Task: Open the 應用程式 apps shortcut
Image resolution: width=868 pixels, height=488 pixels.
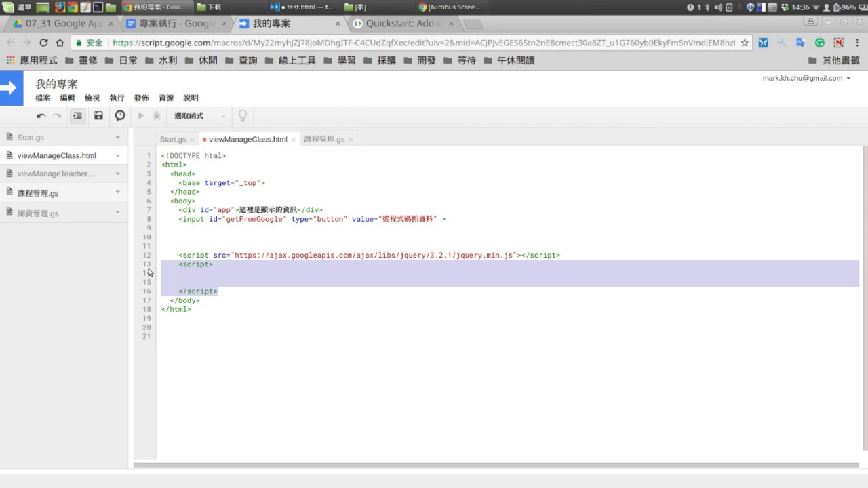Action: click(x=32, y=60)
